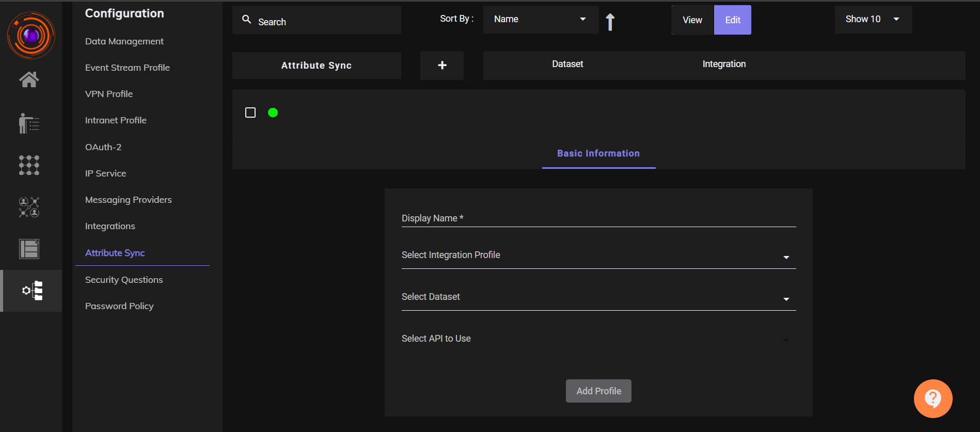Click the plus button to add profile

pyautogui.click(x=442, y=66)
